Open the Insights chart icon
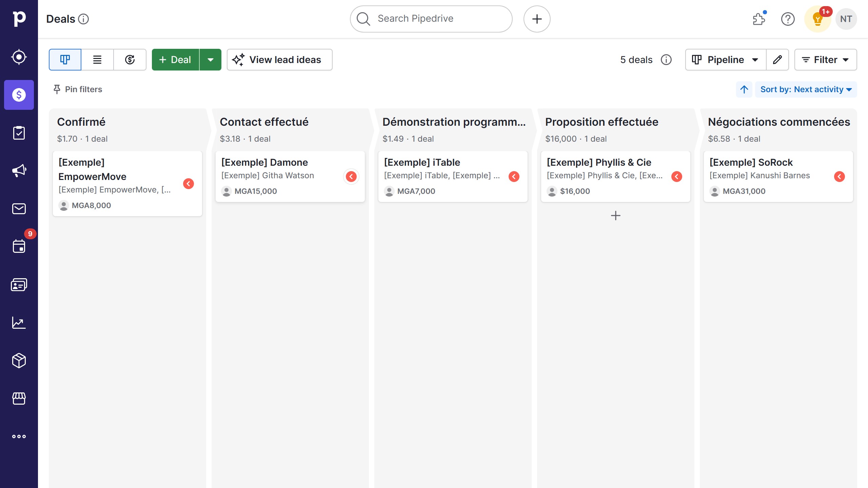This screenshot has height=488, width=868. 19,323
